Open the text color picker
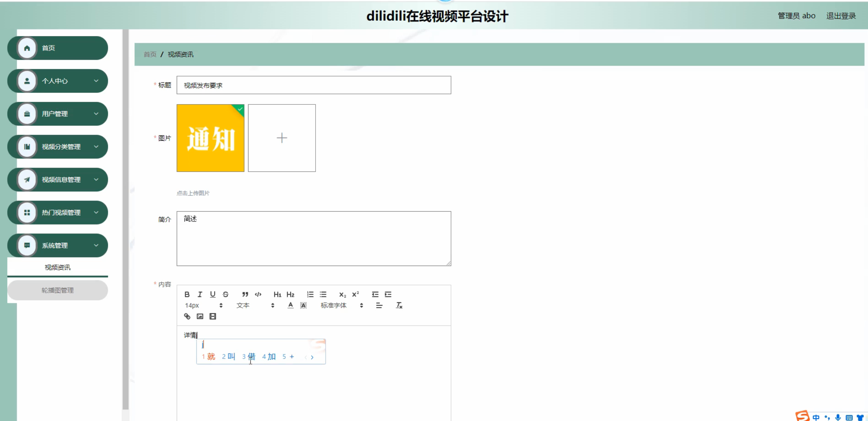 pyautogui.click(x=290, y=305)
